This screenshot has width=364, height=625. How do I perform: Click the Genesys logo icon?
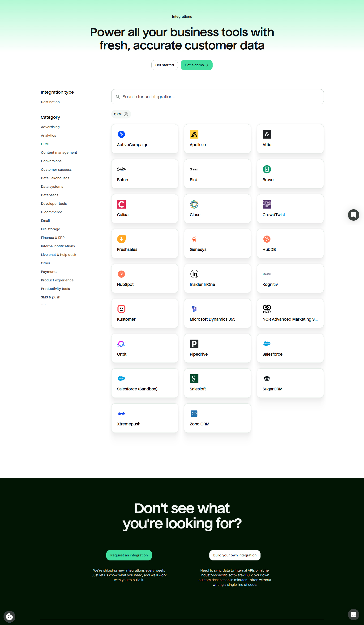click(x=194, y=239)
